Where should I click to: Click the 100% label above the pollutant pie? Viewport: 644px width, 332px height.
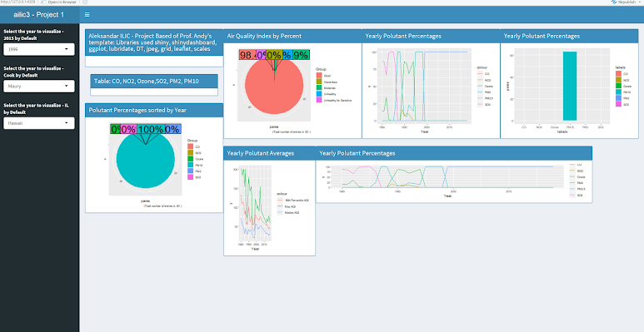[150, 129]
